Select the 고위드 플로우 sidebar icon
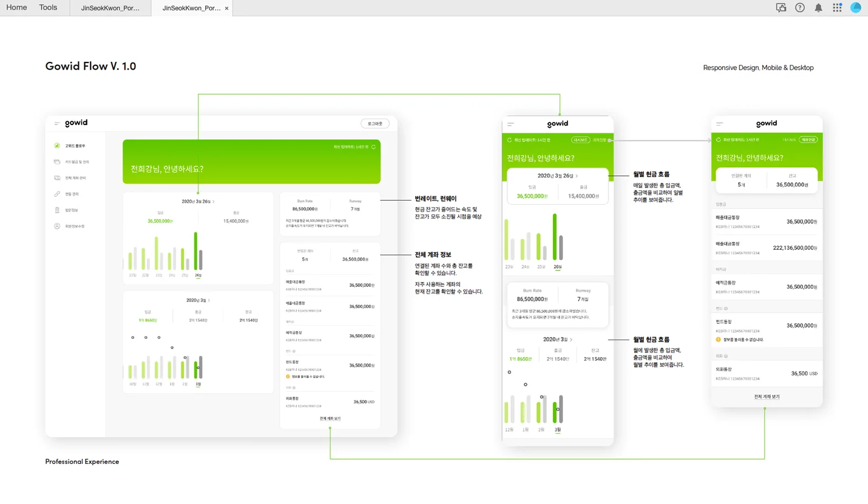868x504 pixels. coord(56,146)
